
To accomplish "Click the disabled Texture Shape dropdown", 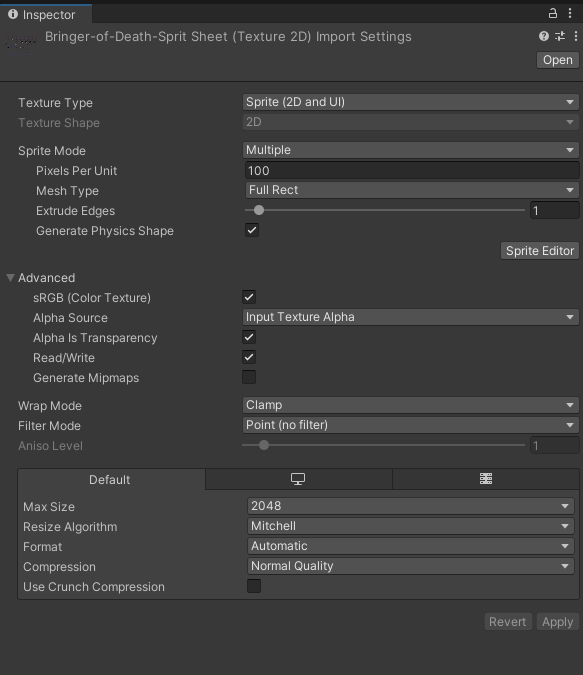I will (410, 122).
